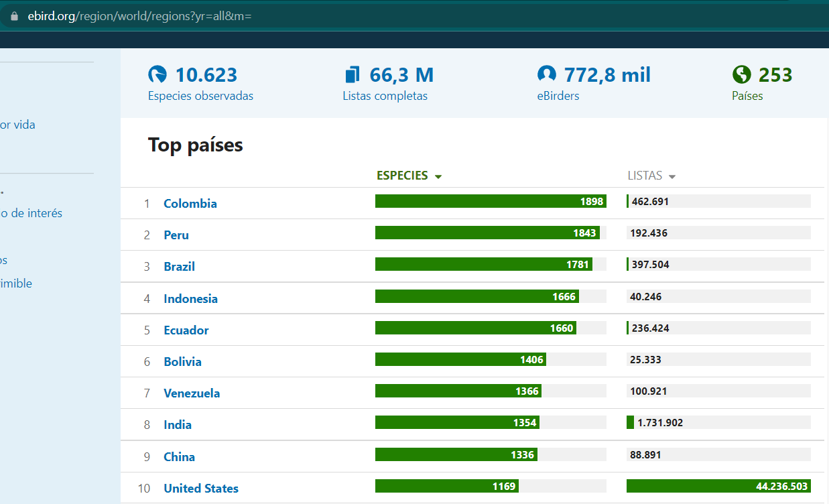This screenshot has width=829, height=504.
Task: Click the 'or vida' sidebar link
Action: (17, 125)
